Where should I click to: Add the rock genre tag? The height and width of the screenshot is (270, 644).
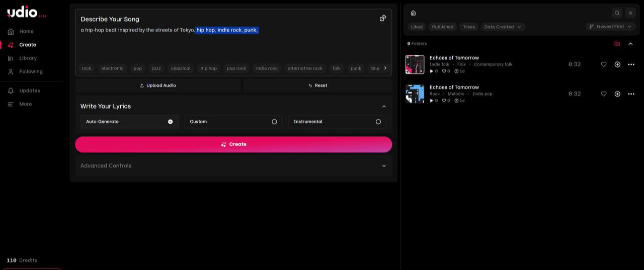click(x=87, y=68)
